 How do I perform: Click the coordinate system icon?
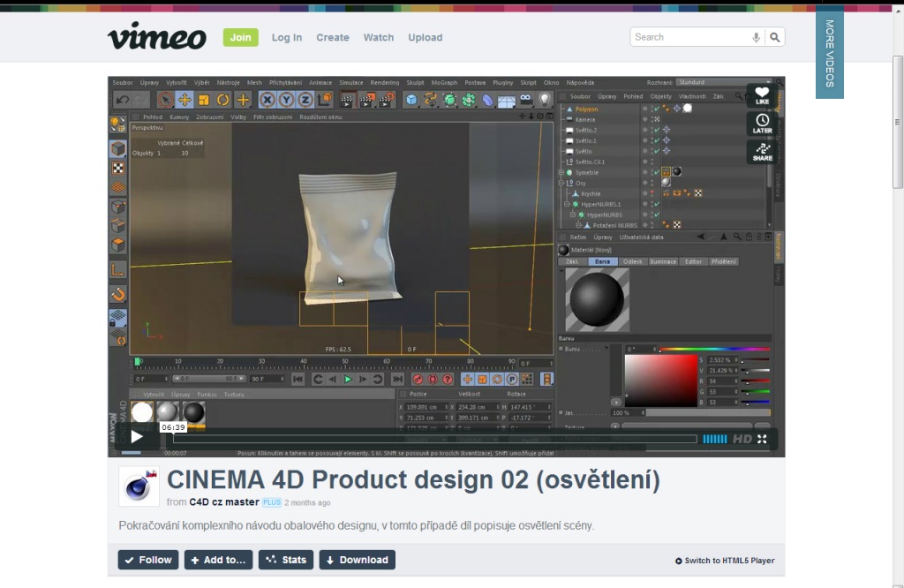pos(325,100)
